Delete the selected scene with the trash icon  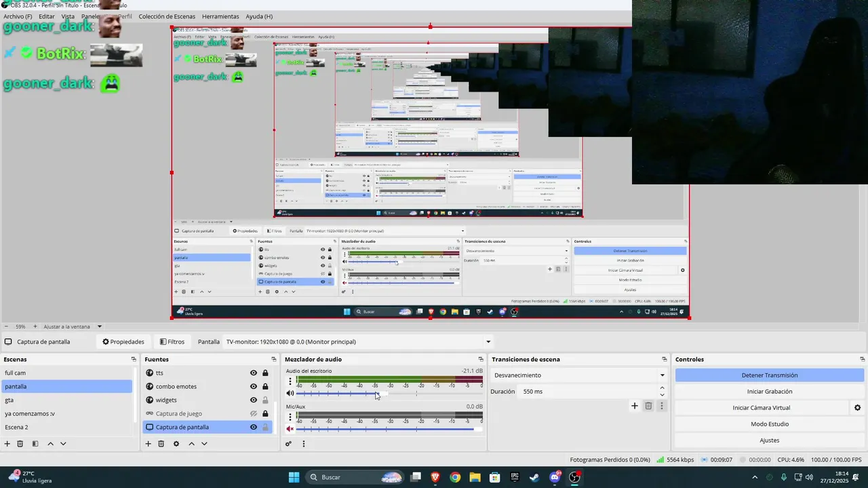[x=20, y=444]
